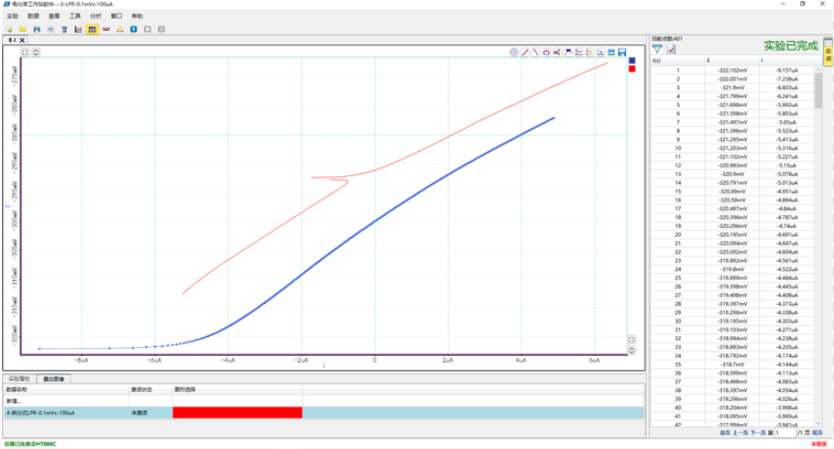Click the zoom-out icon at chart top-left

point(36,52)
